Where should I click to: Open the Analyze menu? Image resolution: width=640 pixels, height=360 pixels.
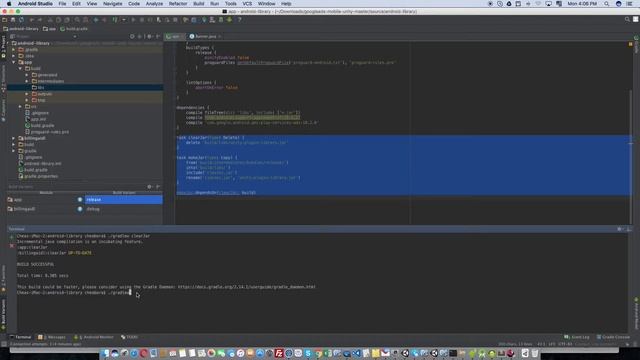[154, 4]
